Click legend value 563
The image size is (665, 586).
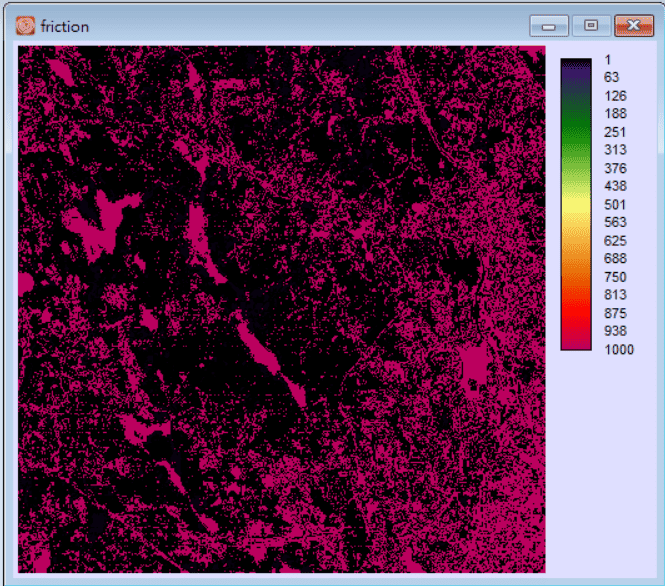pyautogui.click(x=615, y=222)
